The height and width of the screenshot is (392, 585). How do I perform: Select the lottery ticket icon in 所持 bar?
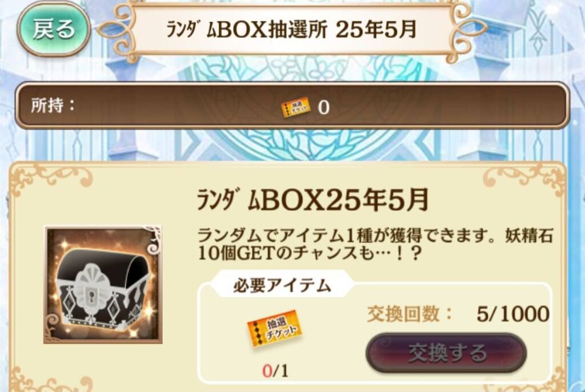[295, 107]
